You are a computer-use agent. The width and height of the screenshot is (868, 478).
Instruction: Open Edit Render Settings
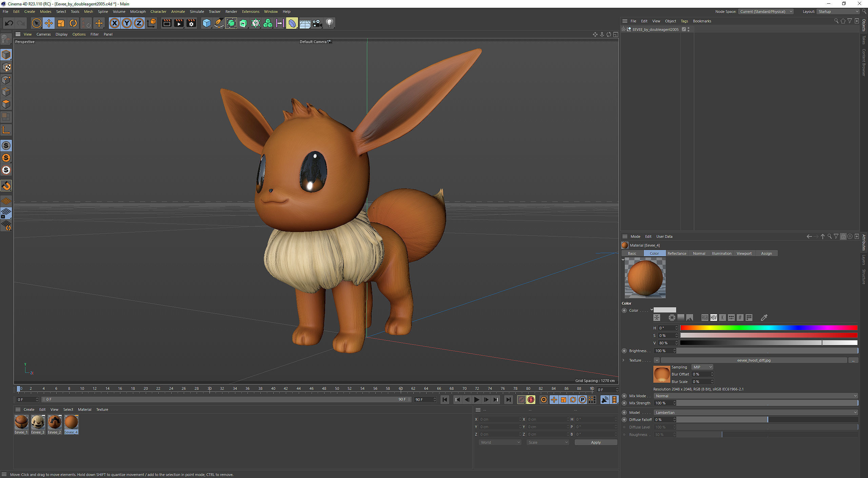[191, 23]
